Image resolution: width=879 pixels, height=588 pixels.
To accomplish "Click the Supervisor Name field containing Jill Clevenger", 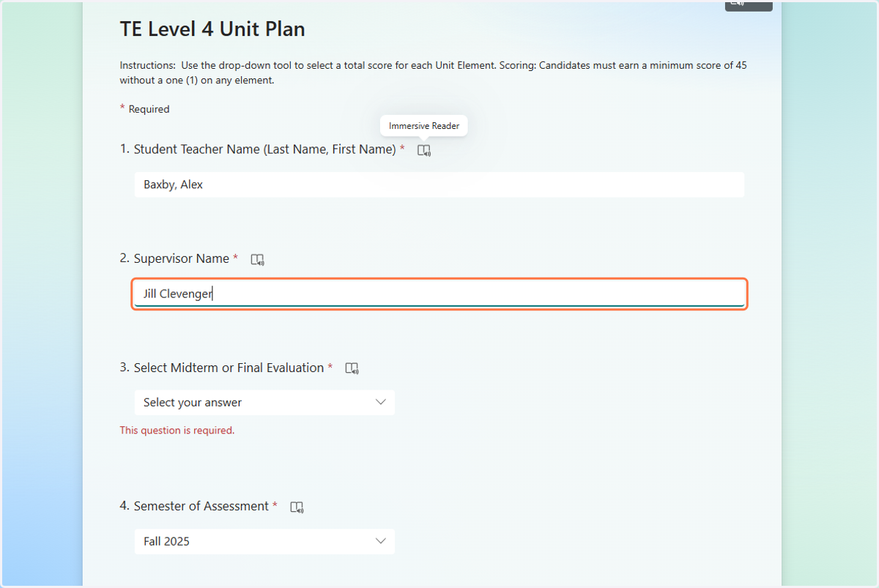I will point(439,294).
